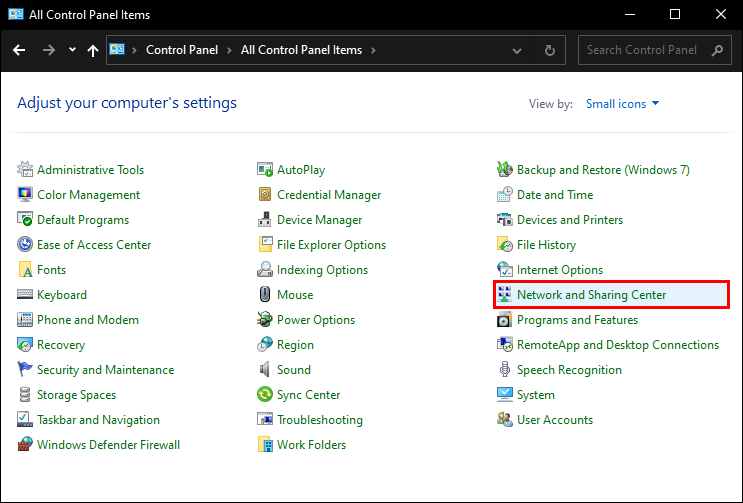Click the Sync Center green icon

tap(265, 395)
